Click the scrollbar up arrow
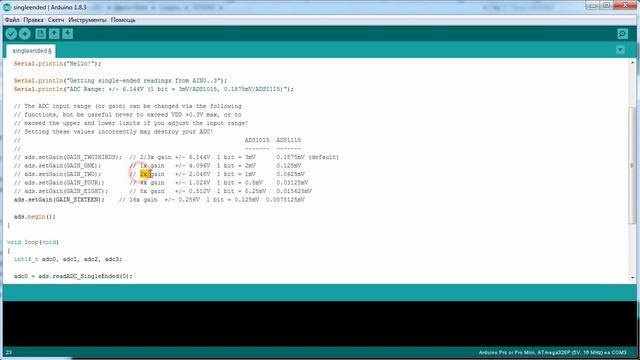 pyautogui.click(x=632, y=63)
